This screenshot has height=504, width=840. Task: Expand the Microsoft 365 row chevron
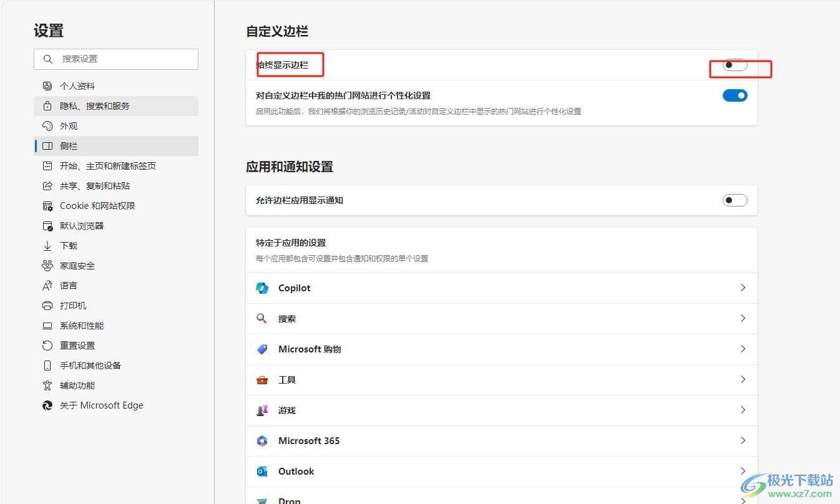(743, 441)
